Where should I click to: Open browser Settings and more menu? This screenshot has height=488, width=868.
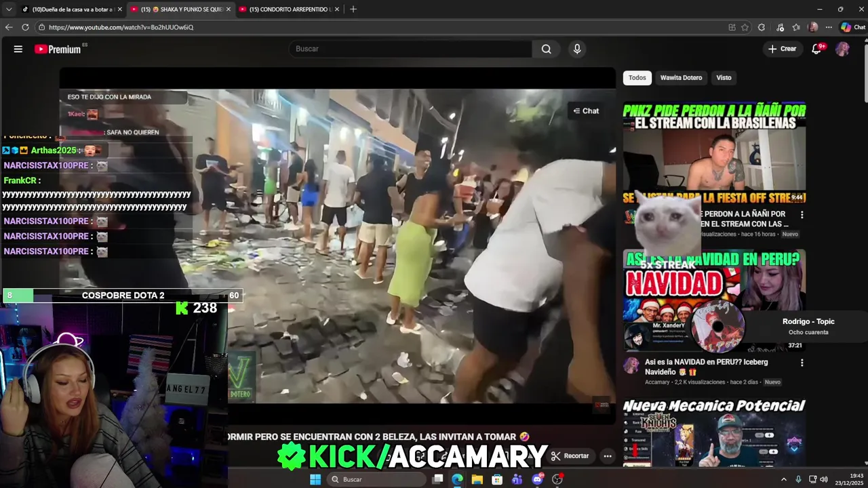click(829, 27)
